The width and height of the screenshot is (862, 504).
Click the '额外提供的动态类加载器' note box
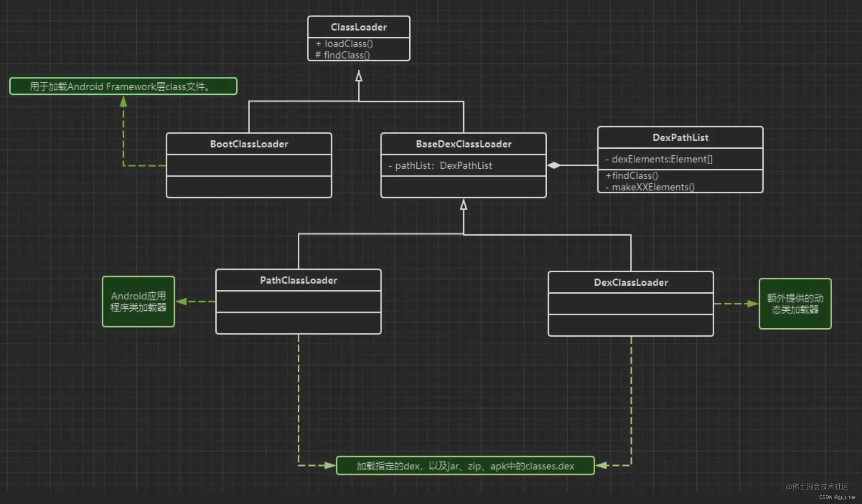pyautogui.click(x=795, y=304)
